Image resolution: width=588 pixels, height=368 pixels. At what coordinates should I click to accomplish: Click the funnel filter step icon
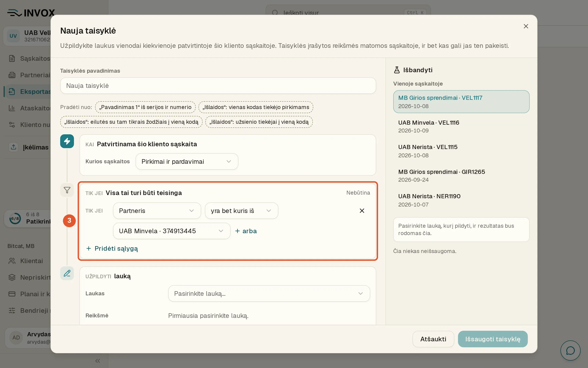click(x=67, y=190)
